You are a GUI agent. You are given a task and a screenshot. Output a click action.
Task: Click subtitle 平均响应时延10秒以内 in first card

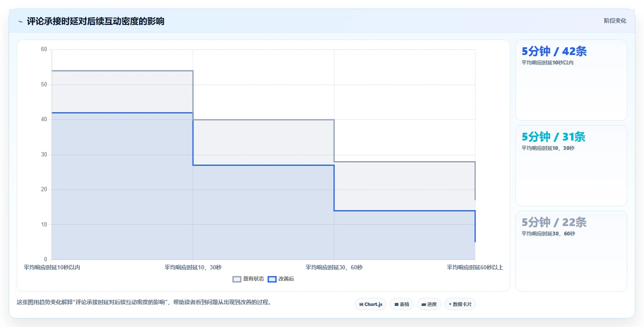click(547, 62)
